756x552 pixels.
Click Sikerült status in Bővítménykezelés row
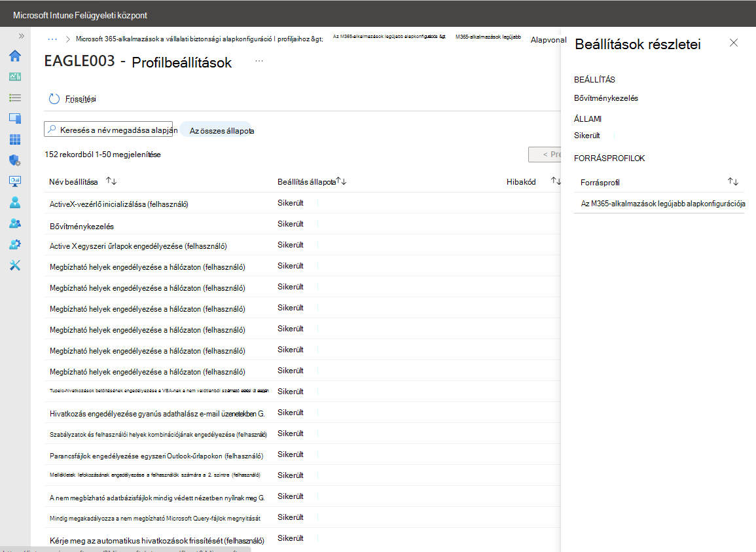[290, 224]
